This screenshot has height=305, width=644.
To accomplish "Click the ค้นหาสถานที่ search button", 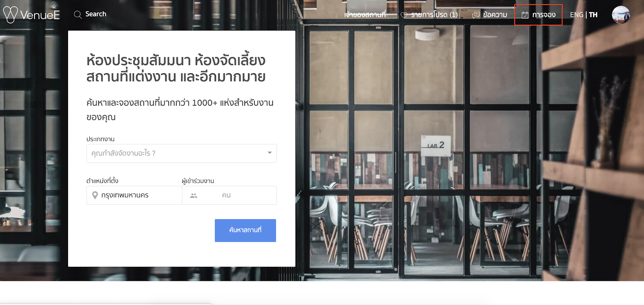I will [246, 230].
